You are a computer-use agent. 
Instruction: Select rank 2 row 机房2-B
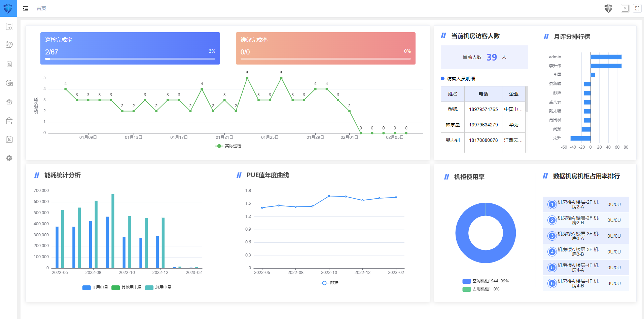click(x=586, y=220)
